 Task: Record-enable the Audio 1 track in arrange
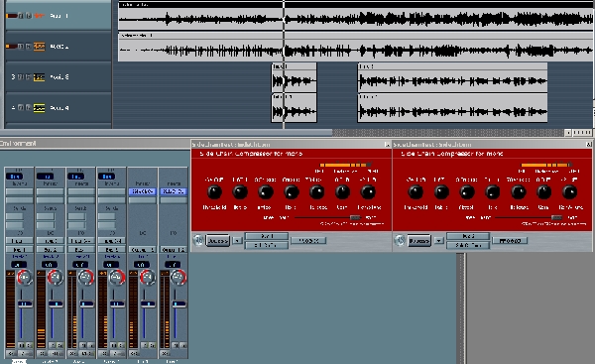[x=28, y=16]
